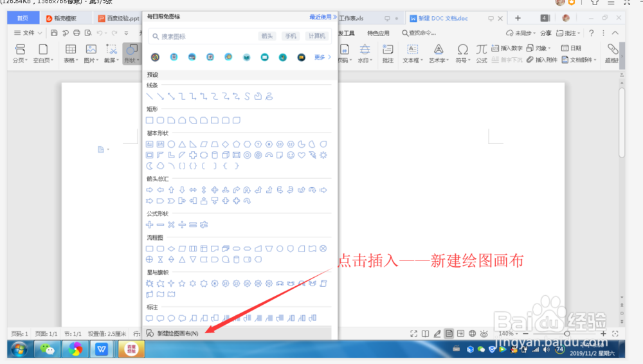Image resolution: width=643 pixels, height=364 pixels.
Task: Click the Save icon in quick toolbar
Action: [54, 33]
